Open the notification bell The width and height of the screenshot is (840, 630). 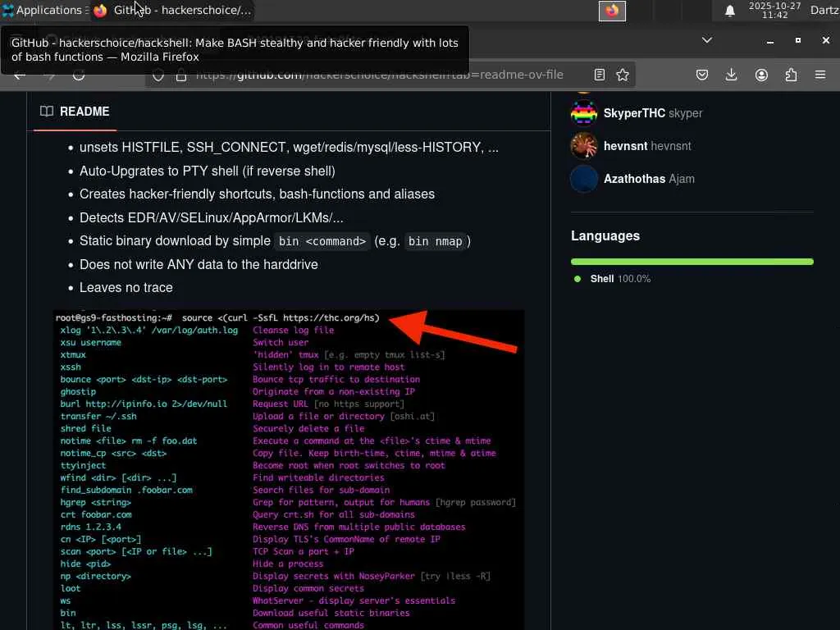(729, 11)
